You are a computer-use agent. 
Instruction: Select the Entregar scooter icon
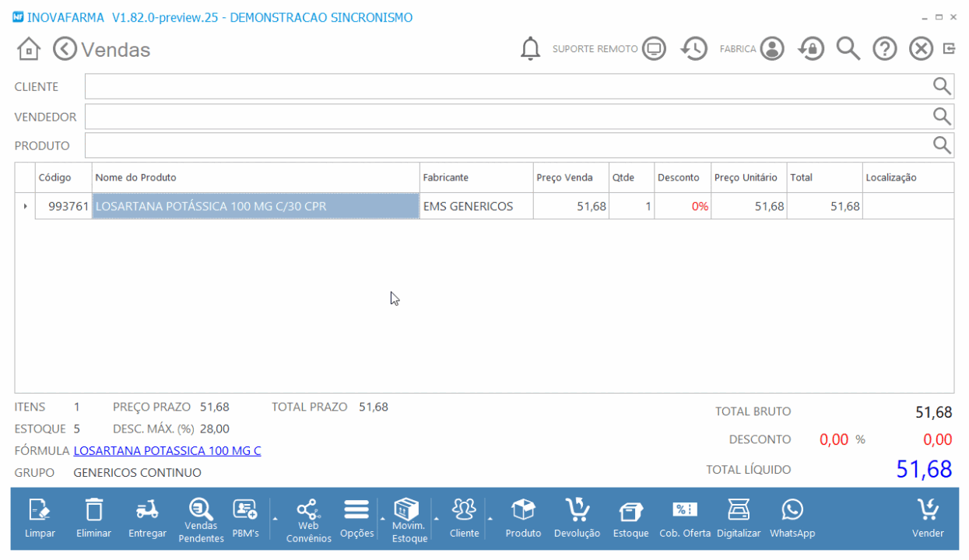coord(147,519)
